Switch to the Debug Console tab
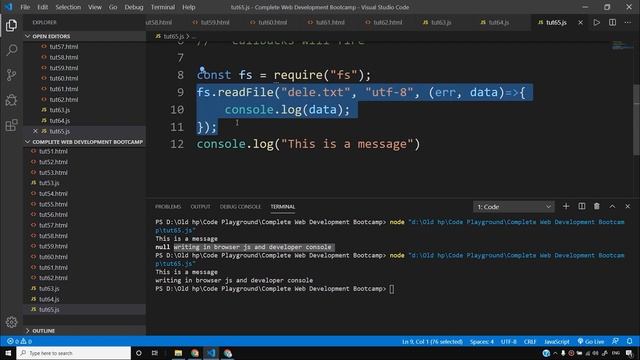The width and height of the screenshot is (640, 360). tap(240, 207)
